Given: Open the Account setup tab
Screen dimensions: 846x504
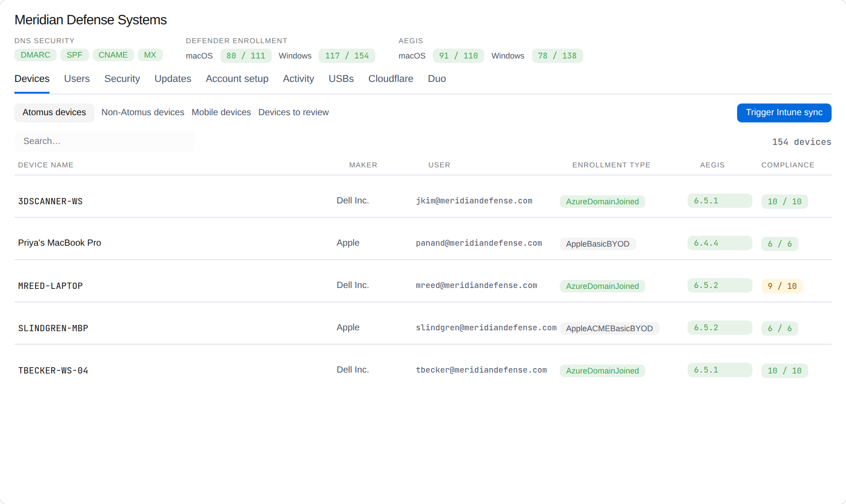Looking at the screenshot, I should coord(237,79).
